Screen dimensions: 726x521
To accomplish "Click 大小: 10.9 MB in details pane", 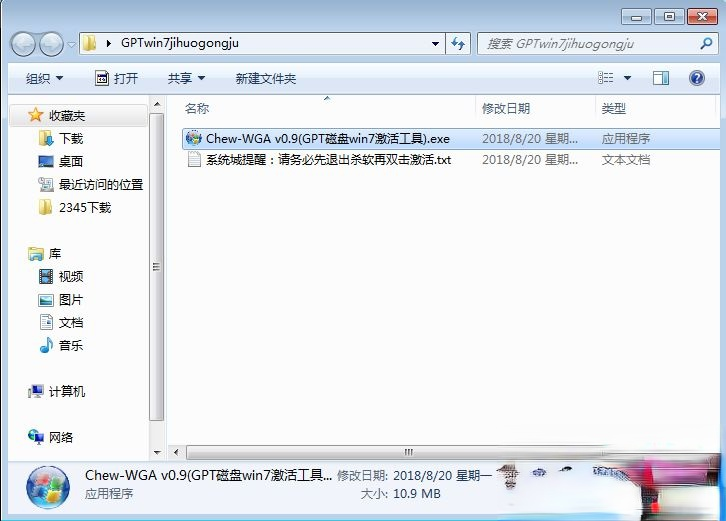I will pyautogui.click(x=401, y=494).
